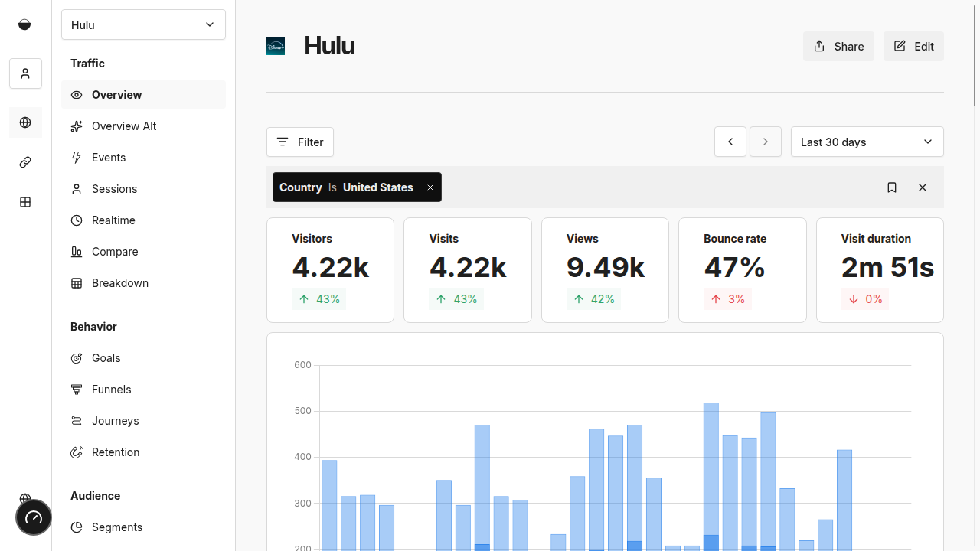This screenshot has width=980, height=551.
Task: Select Compare in the sidebar
Action: (x=143, y=252)
